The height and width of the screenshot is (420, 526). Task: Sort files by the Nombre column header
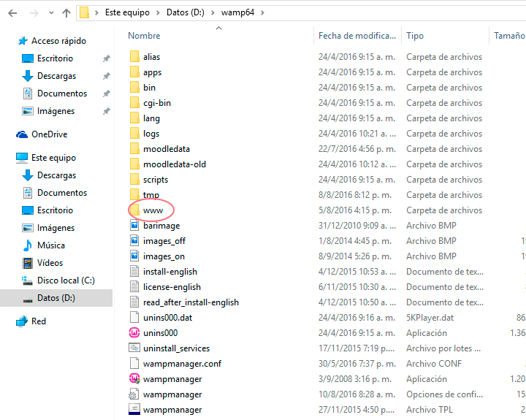pyautogui.click(x=144, y=36)
